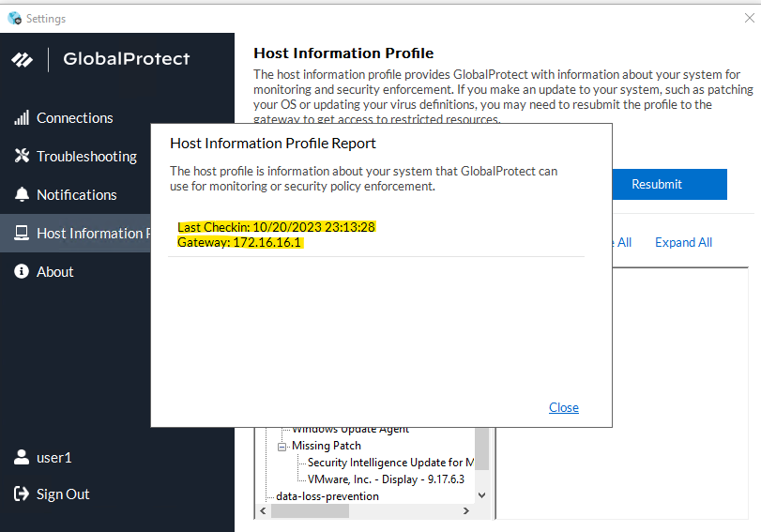Click the Settings window title bar icon
The width and height of the screenshot is (761, 532).
pyautogui.click(x=13, y=18)
